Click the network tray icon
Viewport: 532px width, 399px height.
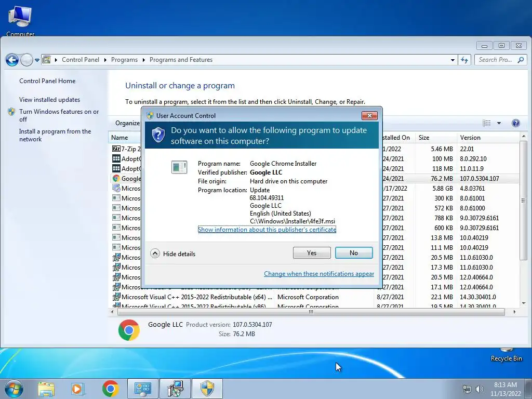(x=467, y=389)
